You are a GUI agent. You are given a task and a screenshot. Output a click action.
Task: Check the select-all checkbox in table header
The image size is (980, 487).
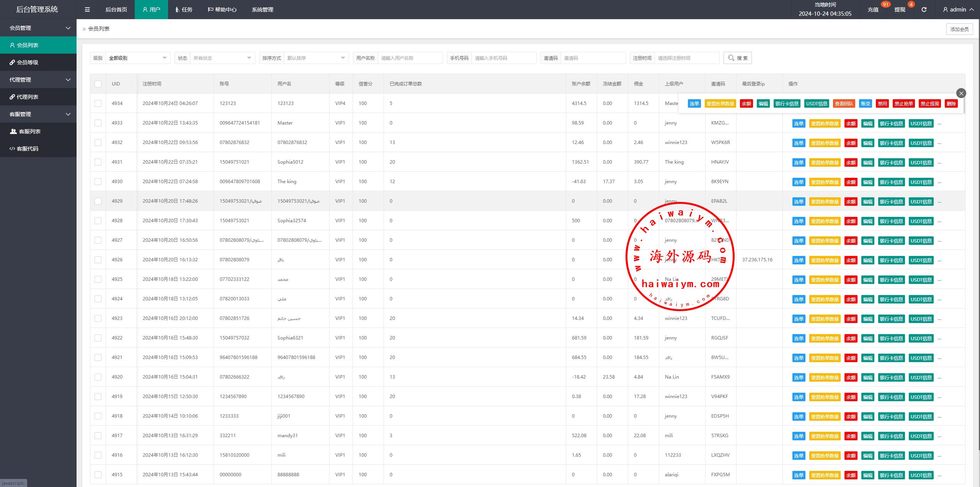98,84
